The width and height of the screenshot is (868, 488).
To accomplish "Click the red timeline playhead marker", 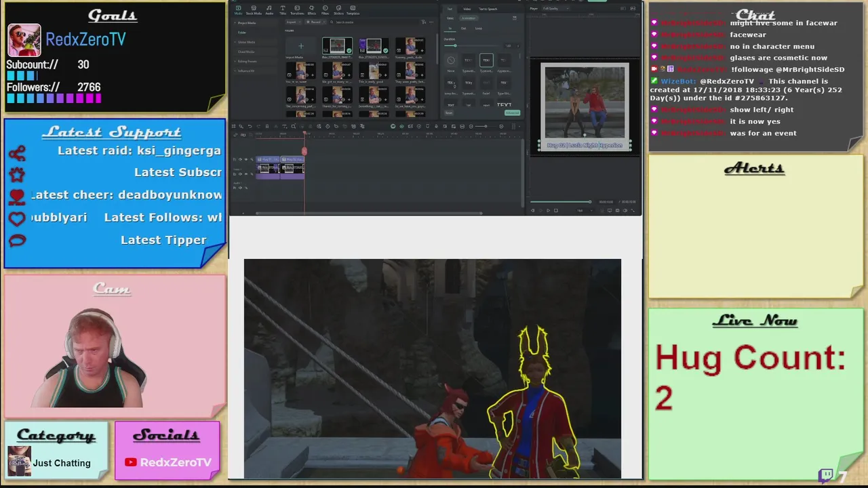I will [304, 151].
